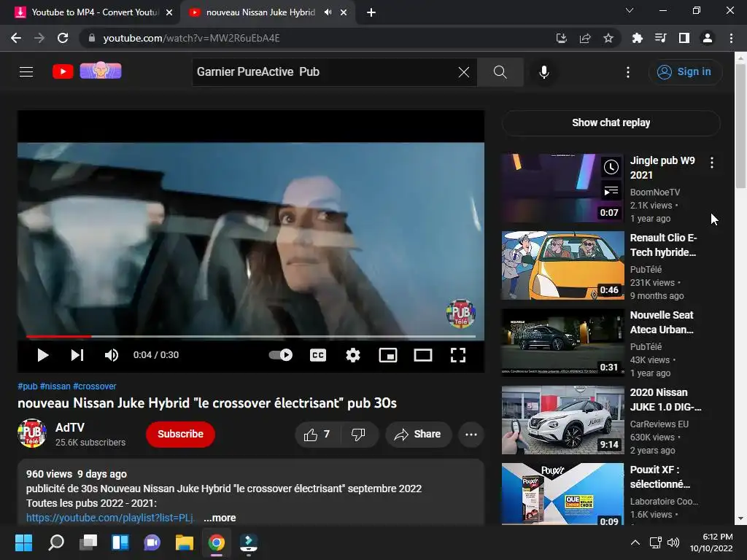Image resolution: width=747 pixels, height=560 pixels.
Task: Open the 2020 Nissan JUKE 1.0 DIG thumbnail
Action: 562,420
